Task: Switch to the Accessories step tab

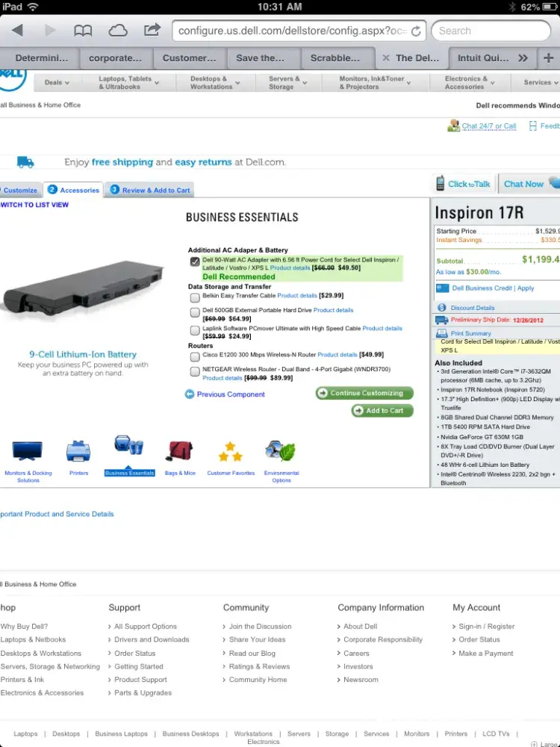Action: click(x=73, y=190)
